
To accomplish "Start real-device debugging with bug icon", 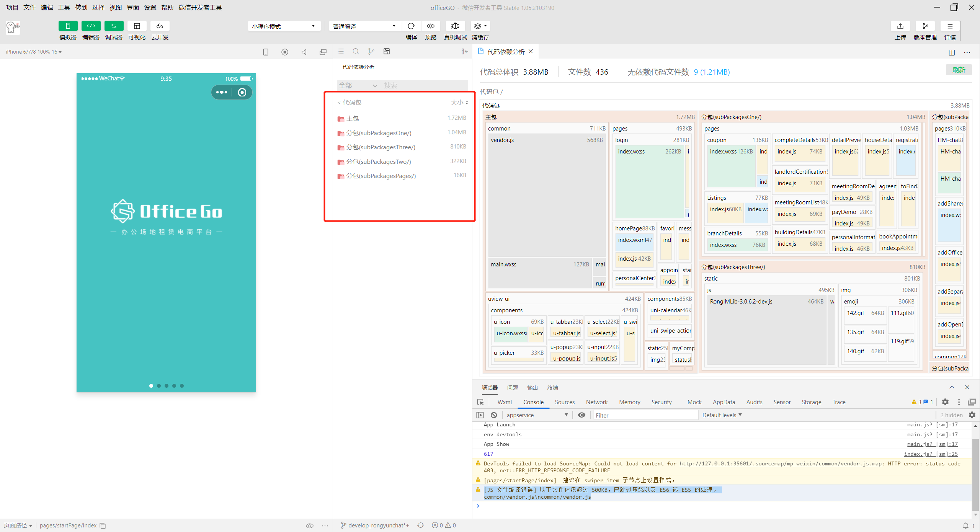I will 455,26.
